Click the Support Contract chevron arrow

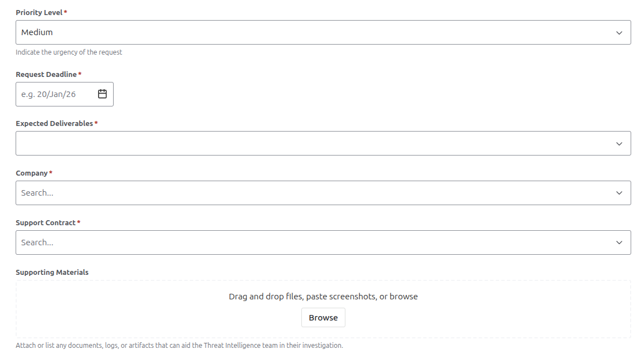point(619,242)
